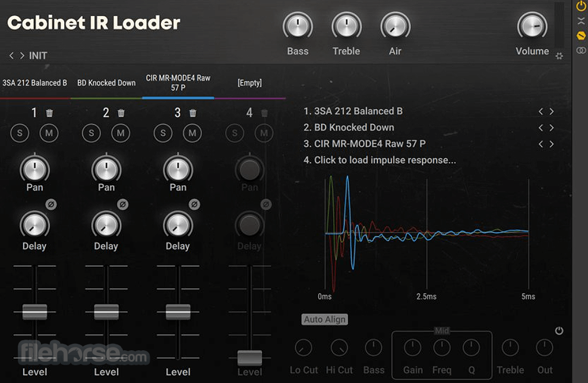Select the 3SA 212 Balanced B tab
This screenshot has height=383, width=588.
pyautogui.click(x=35, y=83)
